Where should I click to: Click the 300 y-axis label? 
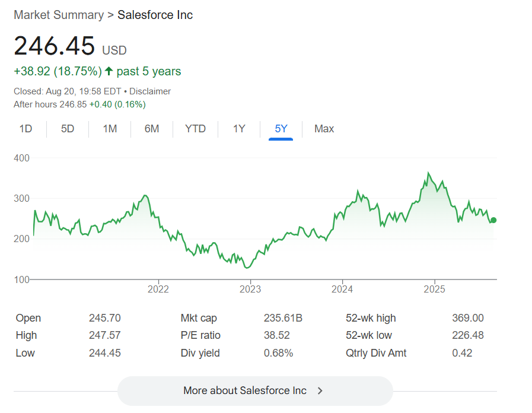(x=21, y=199)
